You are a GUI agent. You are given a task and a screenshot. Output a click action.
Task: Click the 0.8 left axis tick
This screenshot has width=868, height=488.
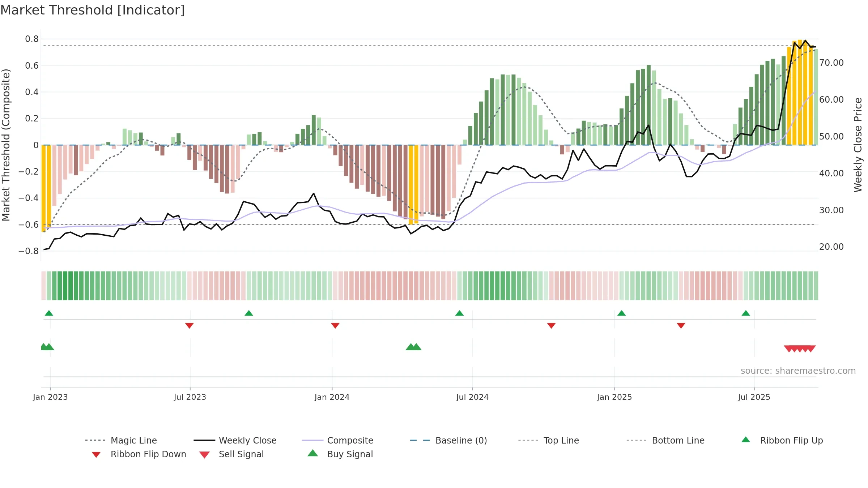[x=32, y=39]
